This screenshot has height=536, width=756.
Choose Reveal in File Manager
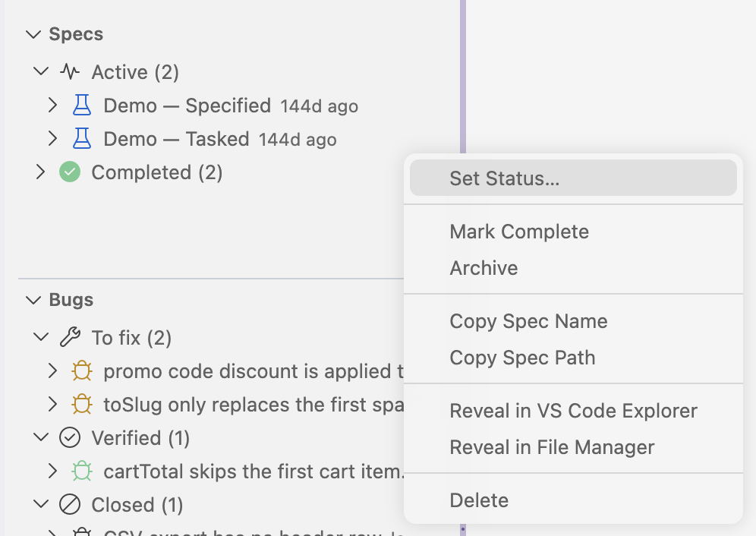click(573, 447)
